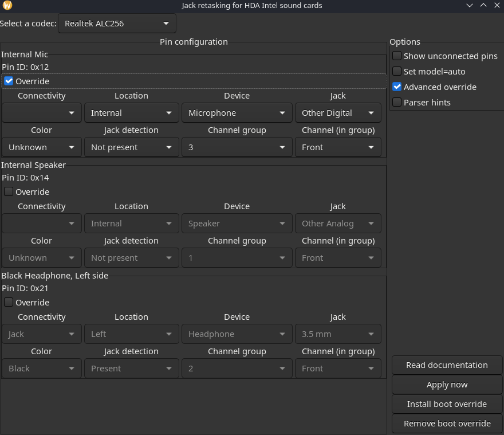This screenshot has width=504, height=435.
Task: Check Show unconnected pins option
Action: 397,56
